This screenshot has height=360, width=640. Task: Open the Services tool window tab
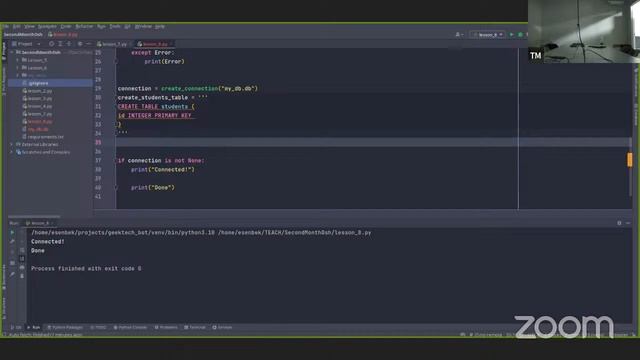tap(222, 327)
